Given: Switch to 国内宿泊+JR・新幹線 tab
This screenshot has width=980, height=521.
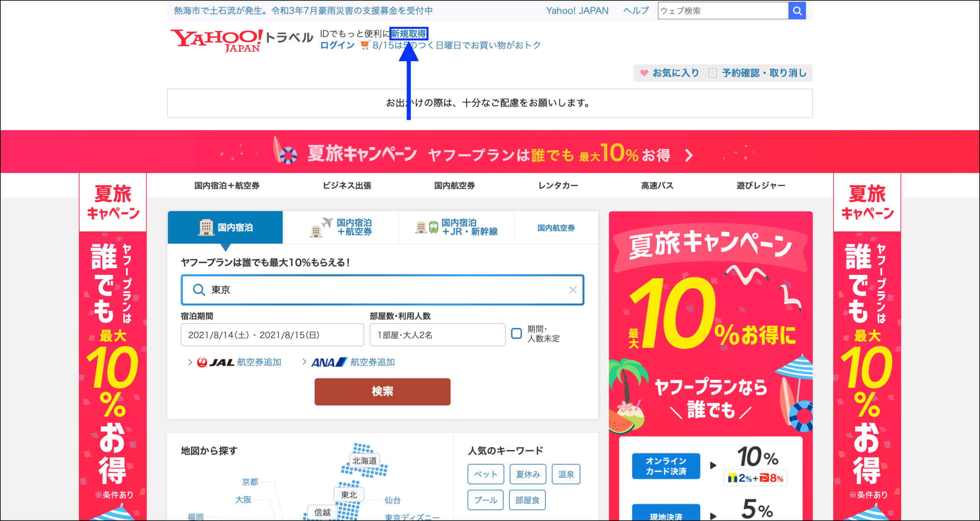Looking at the screenshot, I should click(456, 227).
